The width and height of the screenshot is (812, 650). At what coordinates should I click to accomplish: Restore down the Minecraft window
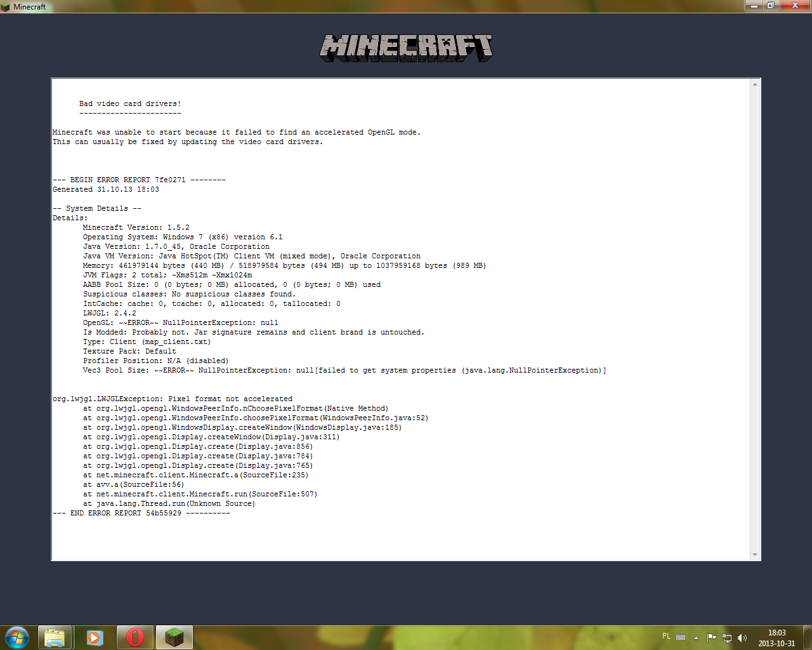771,6
